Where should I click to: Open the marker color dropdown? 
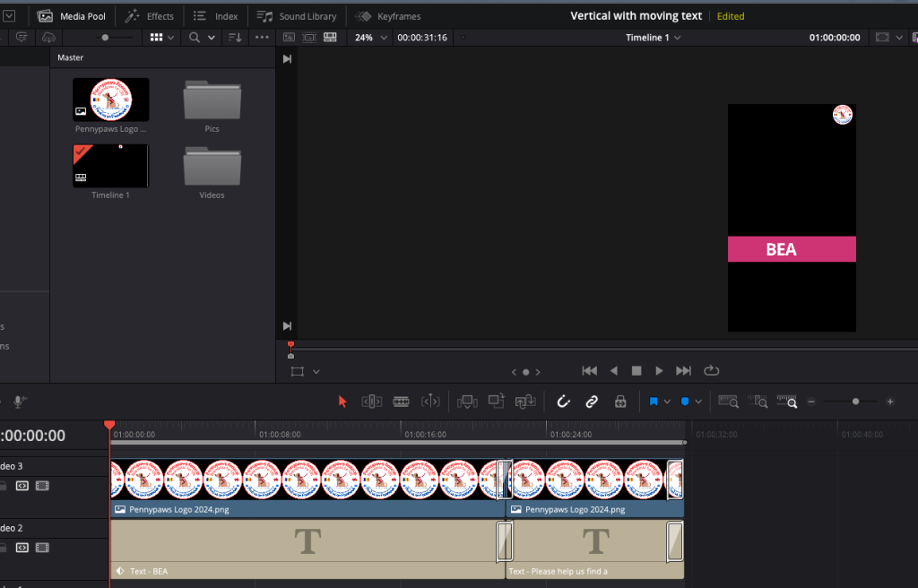(x=698, y=402)
